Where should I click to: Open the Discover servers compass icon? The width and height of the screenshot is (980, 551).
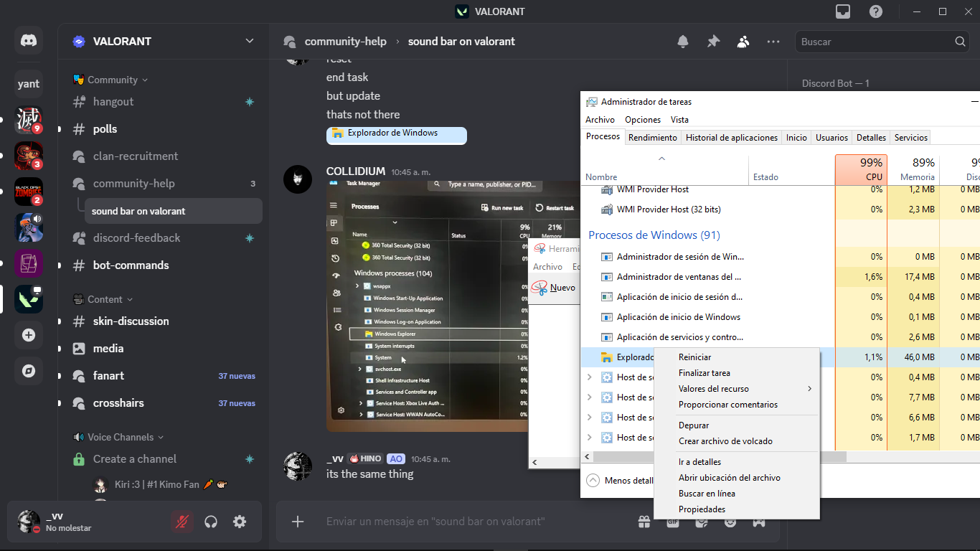pyautogui.click(x=29, y=371)
